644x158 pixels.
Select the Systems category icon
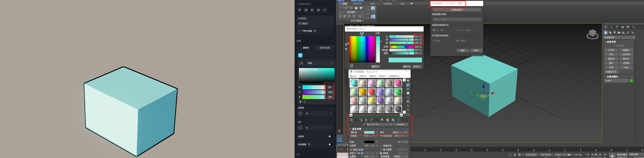click(x=632, y=33)
